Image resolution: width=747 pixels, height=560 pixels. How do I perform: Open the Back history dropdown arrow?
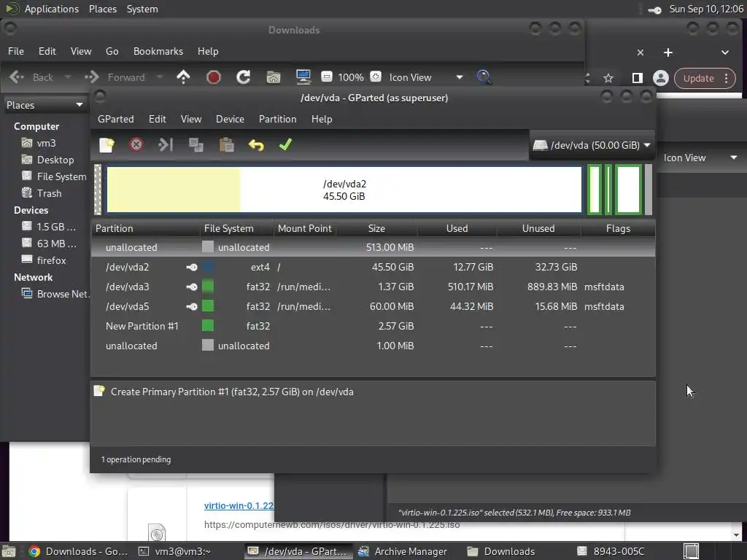(68, 77)
